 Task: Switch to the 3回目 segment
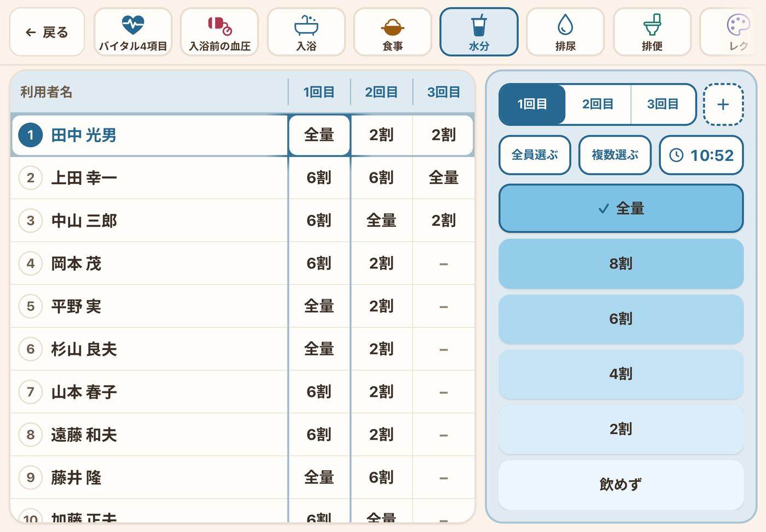[x=663, y=104]
